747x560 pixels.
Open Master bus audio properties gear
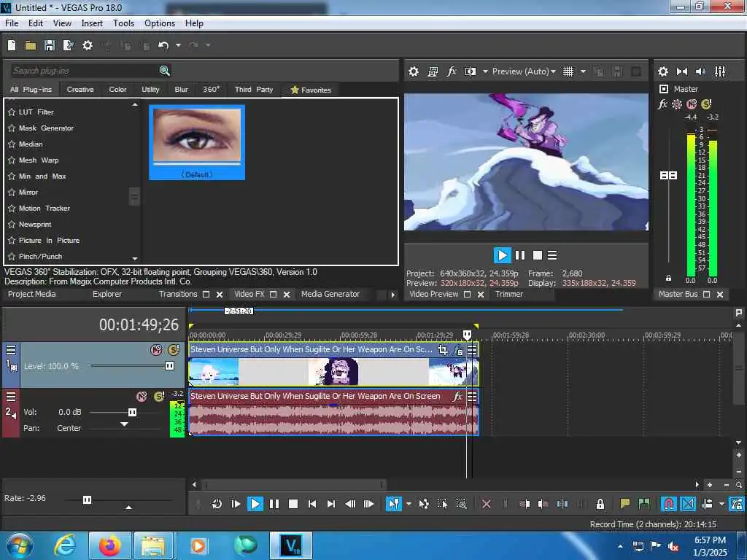click(662, 71)
